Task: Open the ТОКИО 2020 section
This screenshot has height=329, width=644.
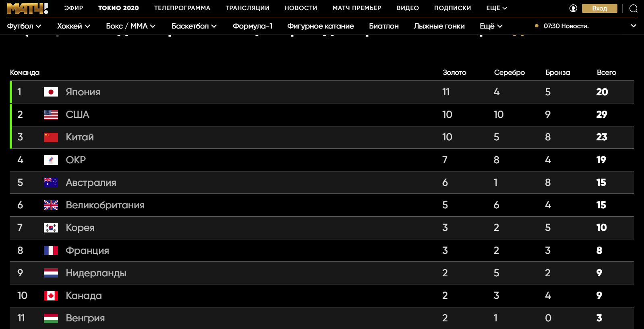Action: coord(118,8)
